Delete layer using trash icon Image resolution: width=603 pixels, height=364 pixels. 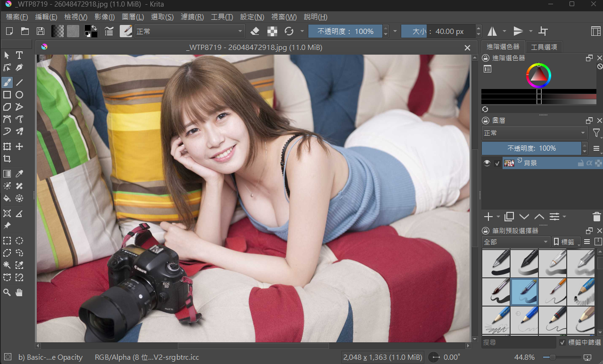pos(596,217)
